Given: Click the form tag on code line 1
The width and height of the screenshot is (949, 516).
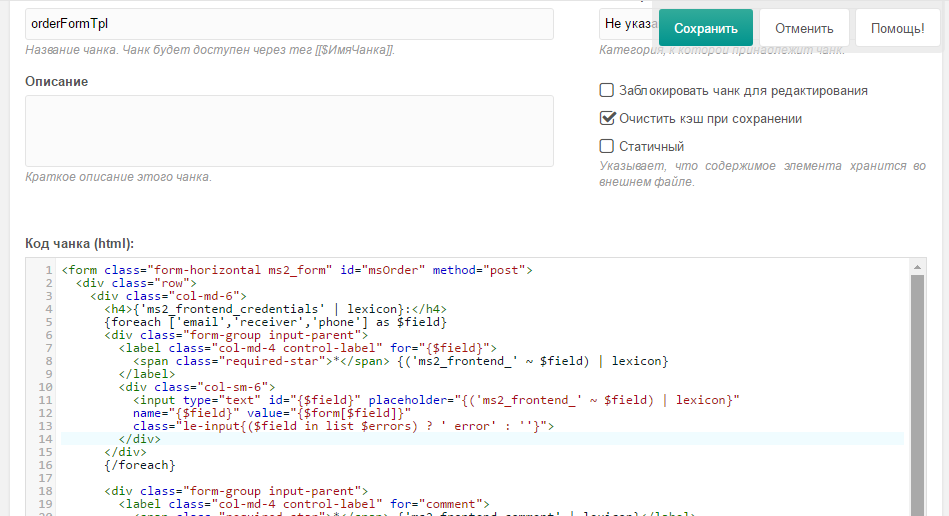Looking at the screenshot, I should point(297,270).
